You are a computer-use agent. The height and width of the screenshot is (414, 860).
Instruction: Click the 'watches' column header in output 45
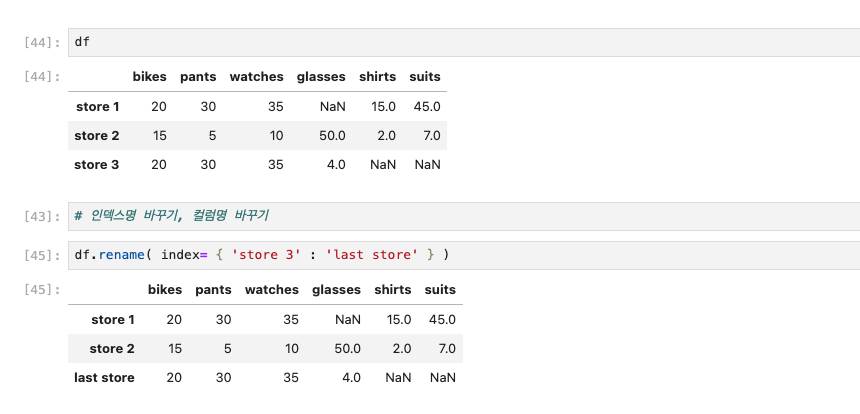tap(271, 290)
